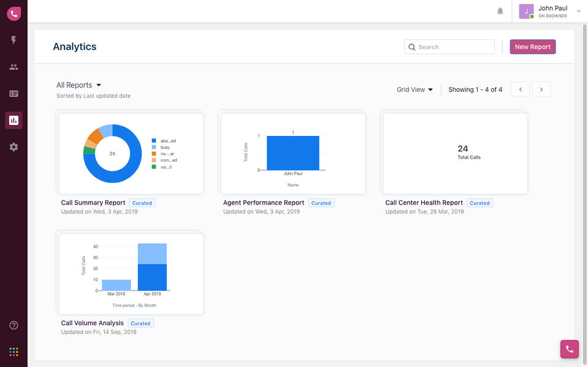The height and width of the screenshot is (367, 588).
Task: Click the notifications bell icon
Action: coord(500,11)
